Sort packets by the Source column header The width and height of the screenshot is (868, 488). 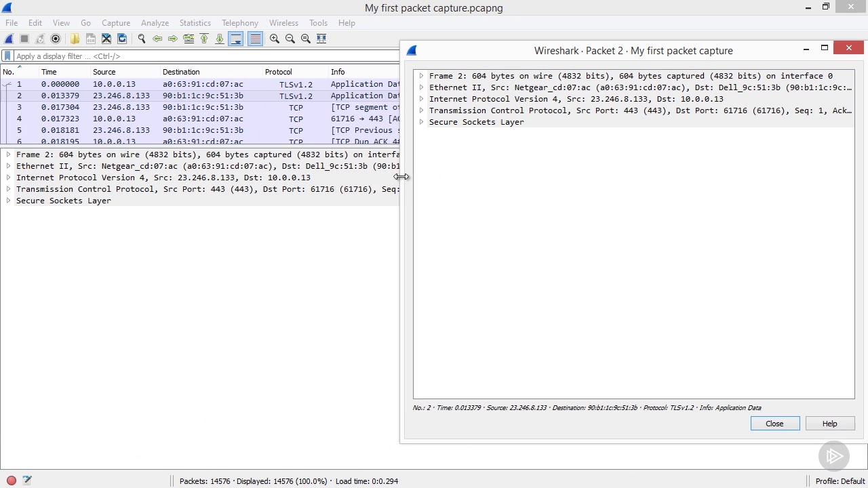coord(125,72)
